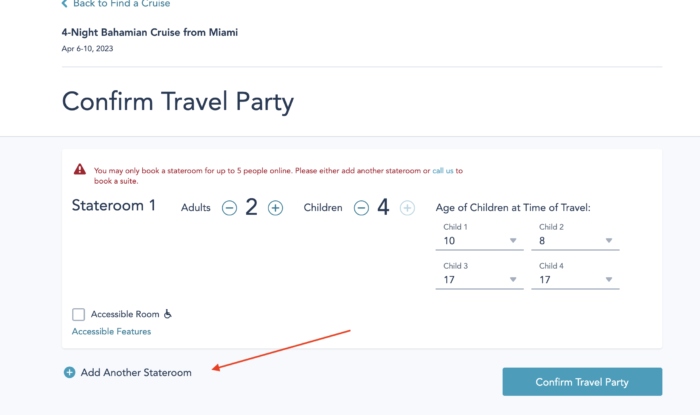This screenshot has width=700, height=415.
Task: Click the Confirm Travel Party button
Action: pos(582,382)
